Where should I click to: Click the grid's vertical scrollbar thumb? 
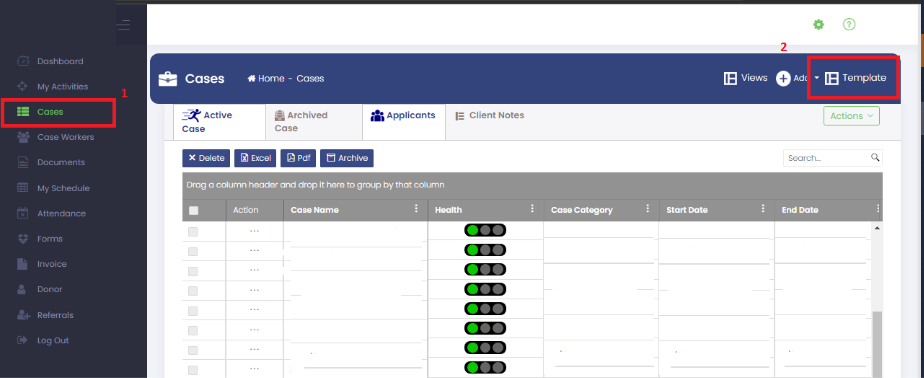click(877, 344)
